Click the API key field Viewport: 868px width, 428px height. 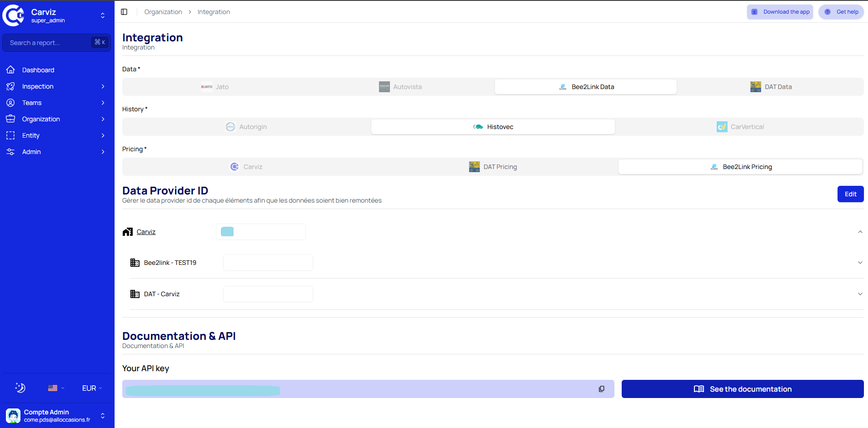(x=368, y=389)
